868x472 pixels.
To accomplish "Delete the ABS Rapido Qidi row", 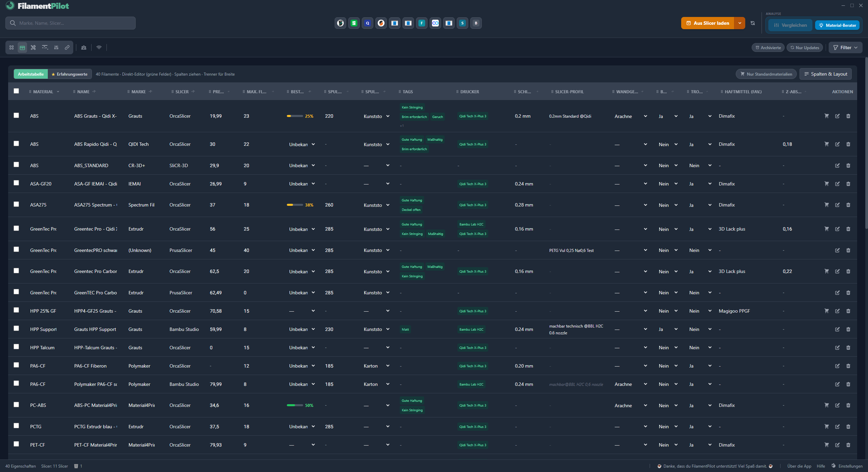I will click(x=848, y=144).
